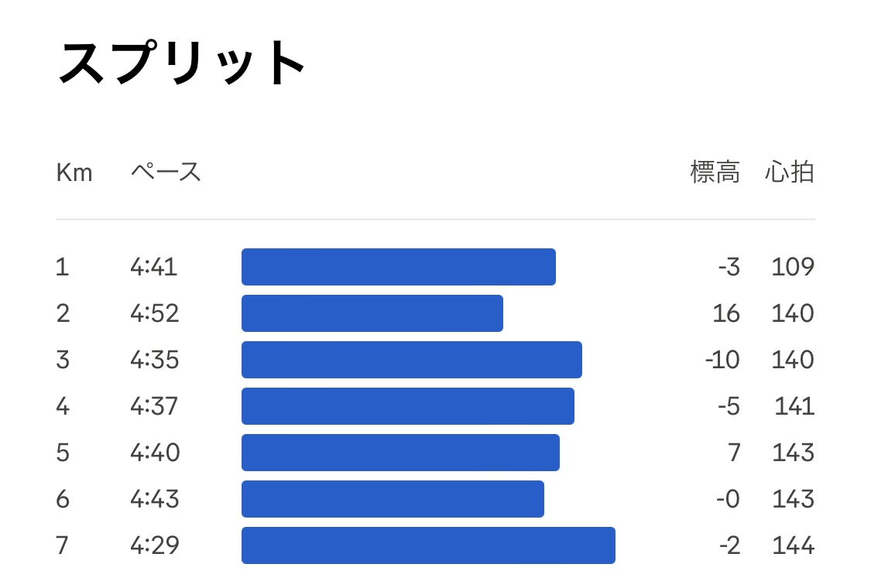This screenshot has height=588, width=871.
Task: Click the スプリット heading
Action: click(x=182, y=63)
